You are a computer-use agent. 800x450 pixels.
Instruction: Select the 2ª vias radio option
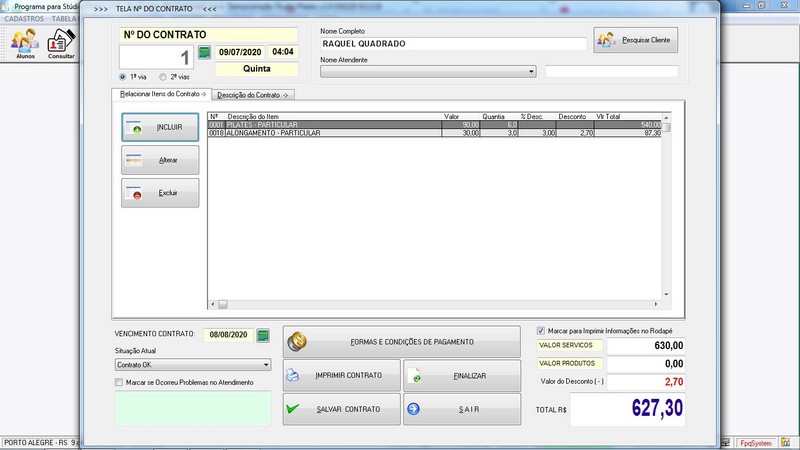click(163, 77)
